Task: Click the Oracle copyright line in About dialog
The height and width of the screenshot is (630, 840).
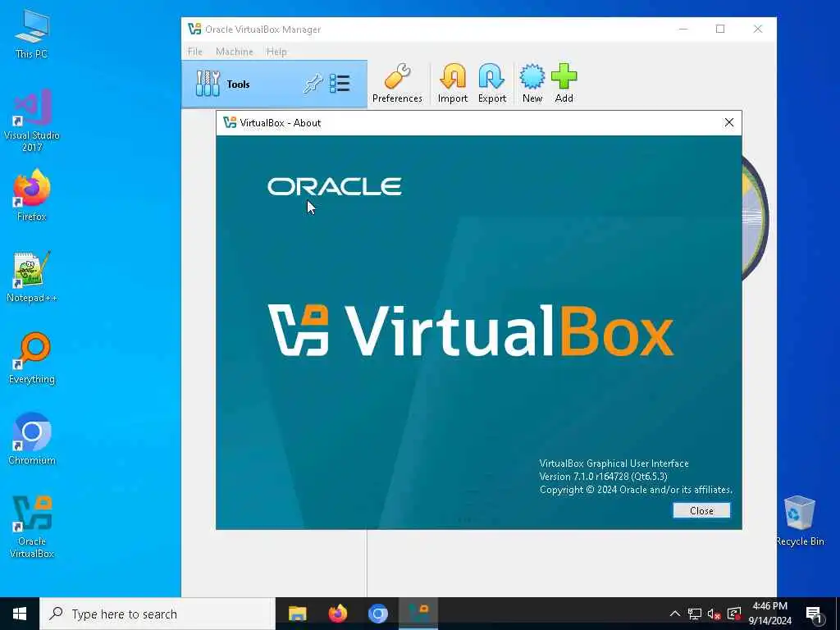Action: tap(636, 490)
